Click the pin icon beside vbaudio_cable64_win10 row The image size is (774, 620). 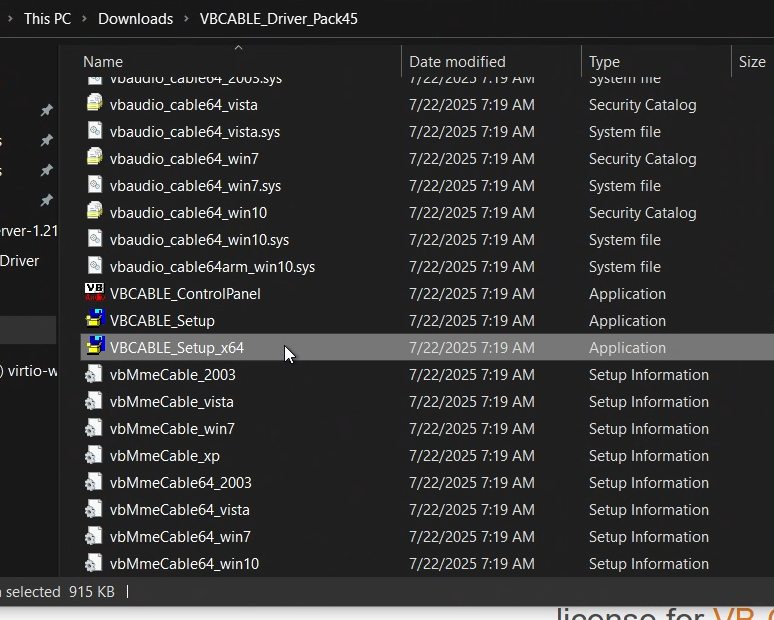[x=46, y=200]
